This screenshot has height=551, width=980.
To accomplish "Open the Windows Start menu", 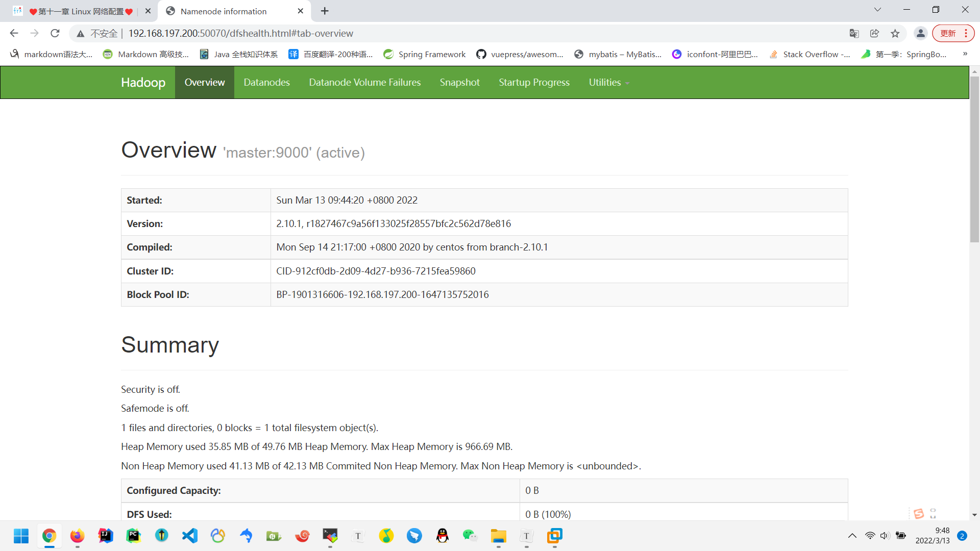I will (x=21, y=536).
